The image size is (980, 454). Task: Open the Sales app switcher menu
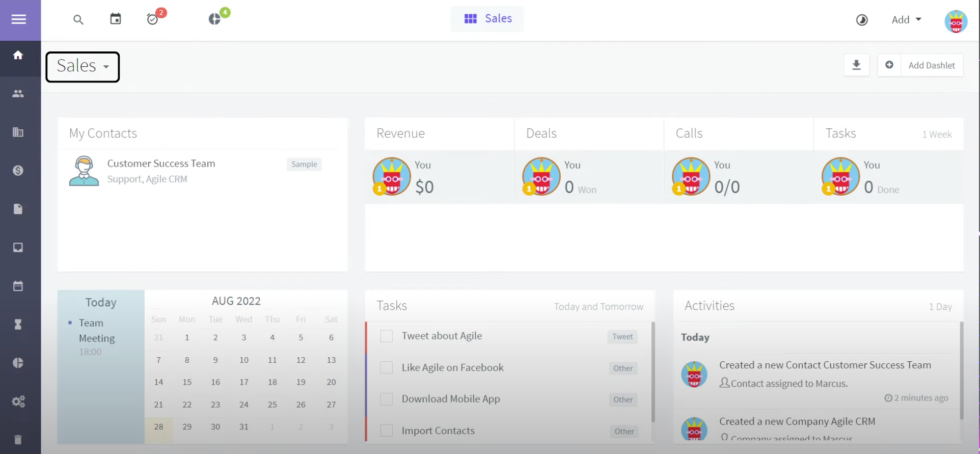[488, 19]
